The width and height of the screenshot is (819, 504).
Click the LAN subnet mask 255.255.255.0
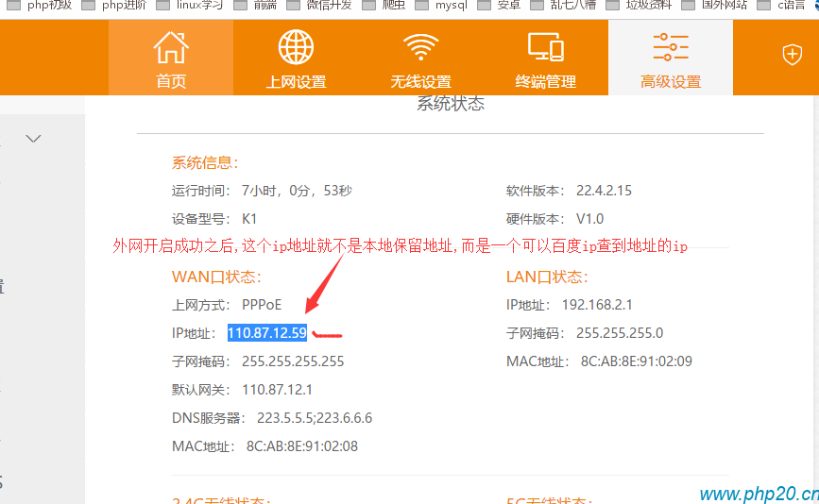pos(620,333)
